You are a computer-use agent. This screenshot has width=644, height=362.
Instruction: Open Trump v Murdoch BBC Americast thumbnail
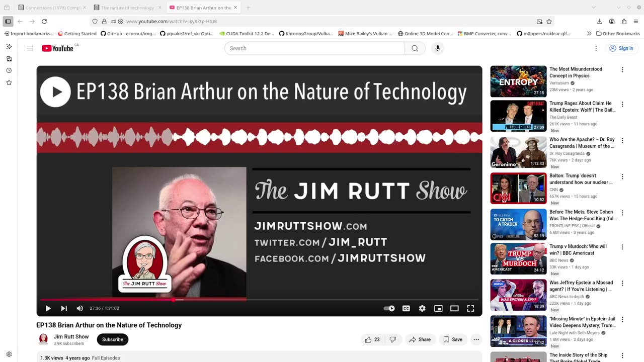pos(518,258)
